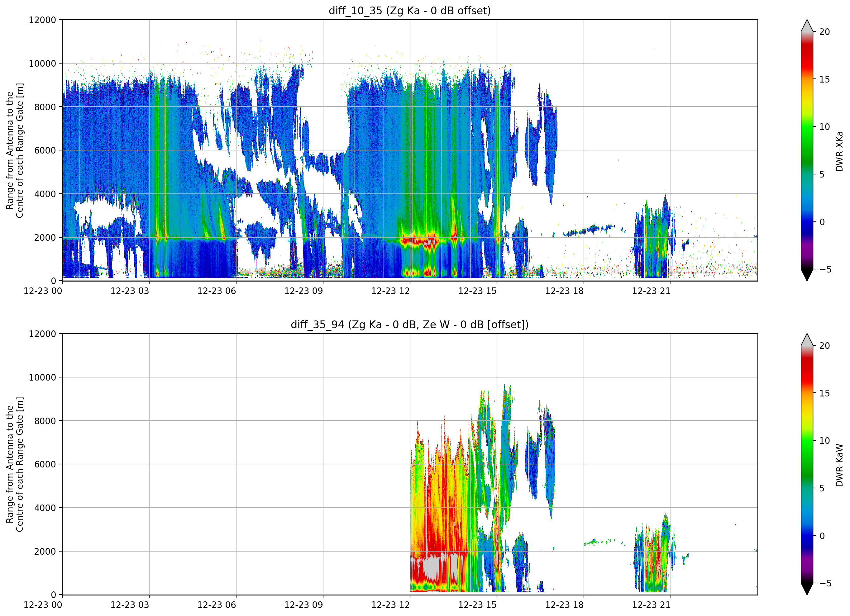This screenshot has height=616, width=850.
Task: Click the 2000 y-tick on the diff_10_35 plot
Action: (x=45, y=237)
